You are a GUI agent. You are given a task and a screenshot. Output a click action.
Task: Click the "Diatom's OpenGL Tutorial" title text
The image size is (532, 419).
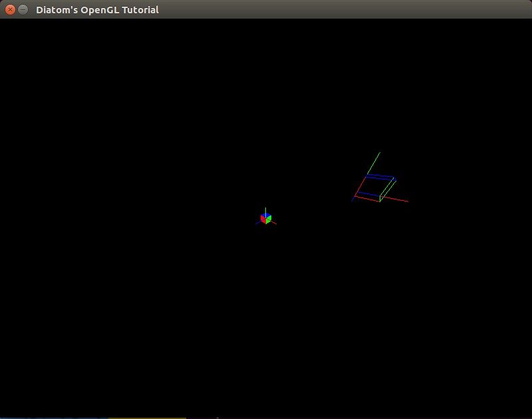[x=97, y=10]
